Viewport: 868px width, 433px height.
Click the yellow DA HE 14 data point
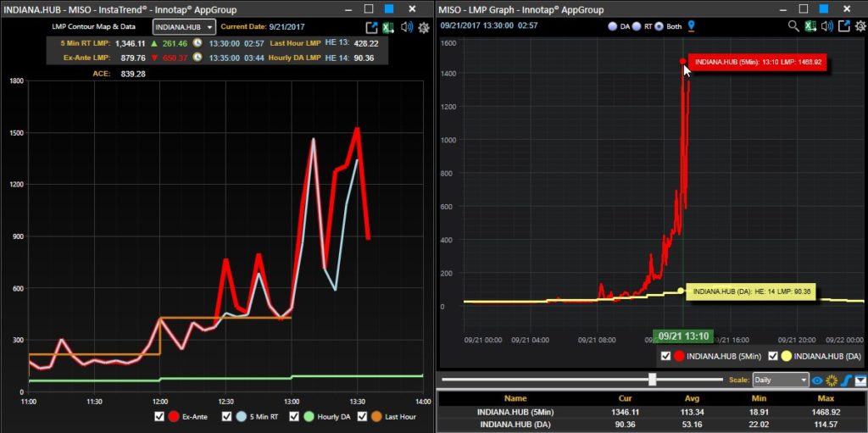681,290
